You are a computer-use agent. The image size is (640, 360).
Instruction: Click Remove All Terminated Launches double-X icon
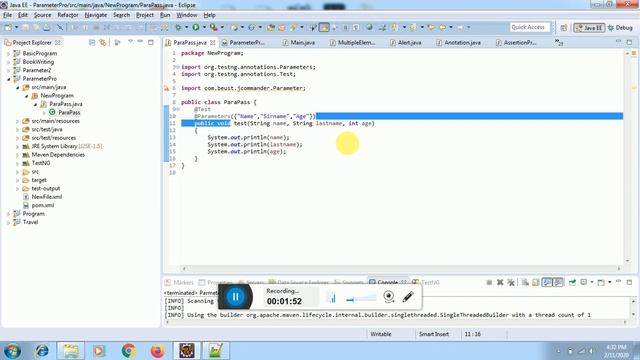(511, 282)
